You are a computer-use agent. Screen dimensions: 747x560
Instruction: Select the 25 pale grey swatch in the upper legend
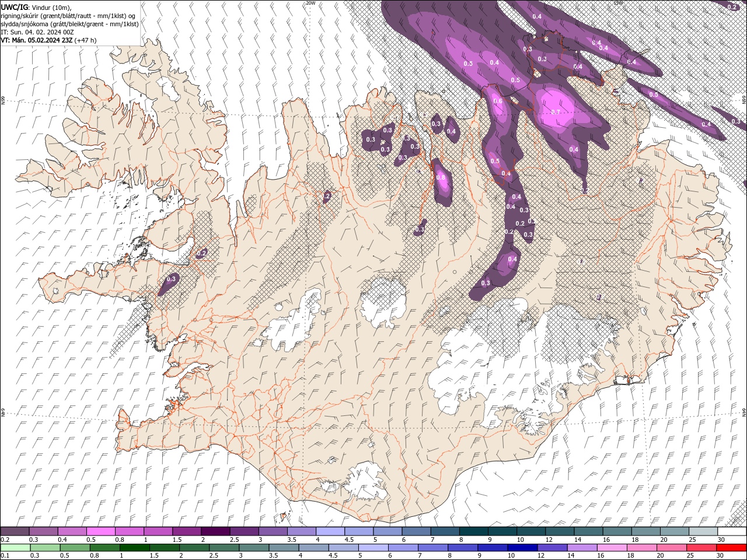coord(702,531)
